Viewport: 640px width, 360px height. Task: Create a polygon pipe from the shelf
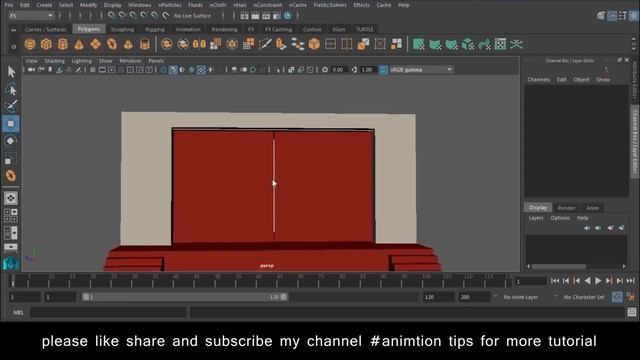(x=144, y=44)
